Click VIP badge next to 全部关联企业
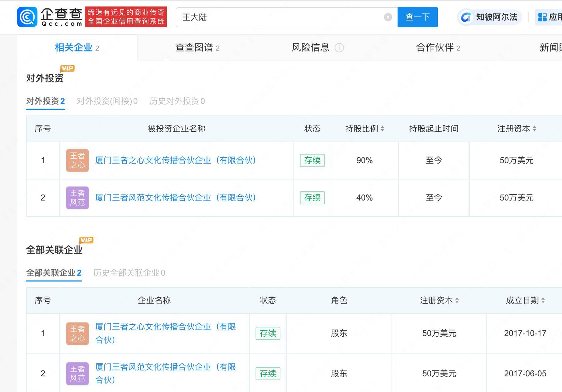The width and height of the screenshot is (562, 392). tap(86, 240)
